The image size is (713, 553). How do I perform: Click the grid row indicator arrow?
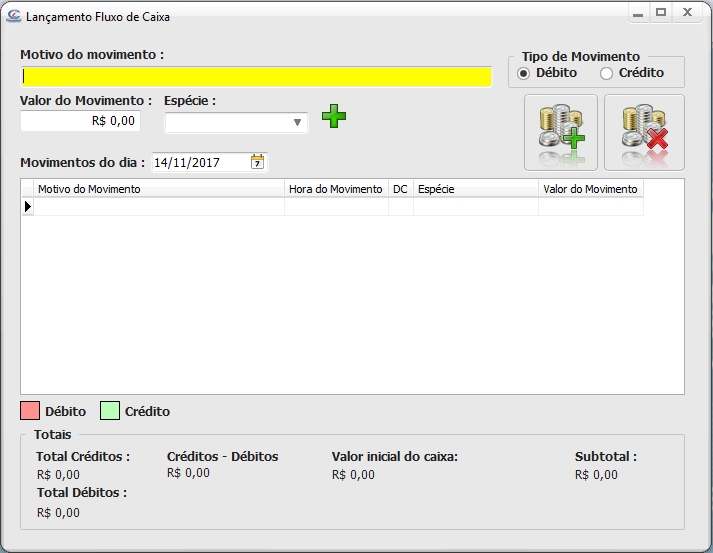27,206
